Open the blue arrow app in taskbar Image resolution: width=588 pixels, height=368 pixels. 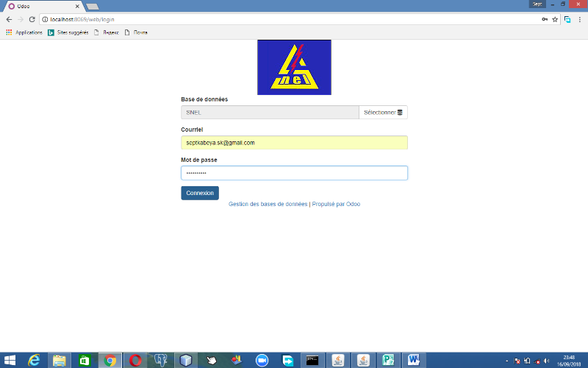[287, 361]
